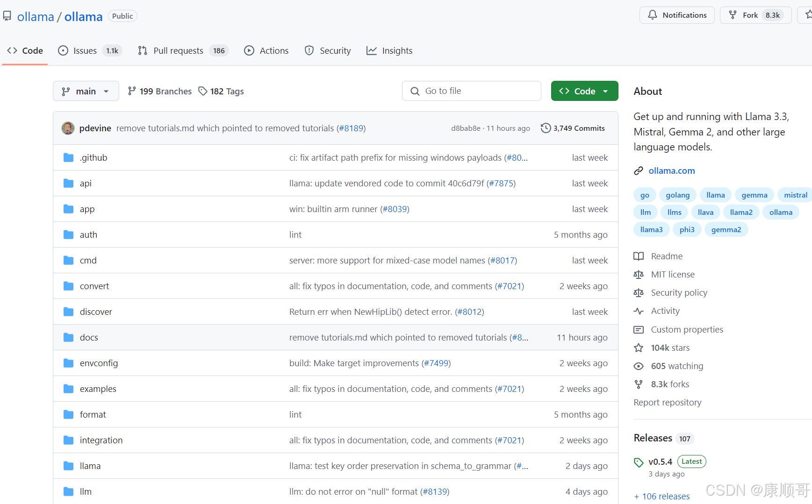Go to the Actions tab

click(266, 50)
